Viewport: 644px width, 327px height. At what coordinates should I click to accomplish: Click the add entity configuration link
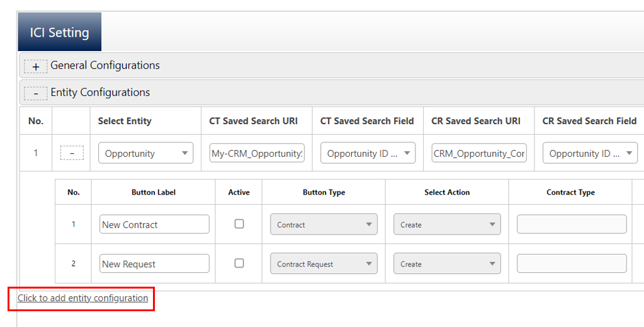(x=83, y=298)
